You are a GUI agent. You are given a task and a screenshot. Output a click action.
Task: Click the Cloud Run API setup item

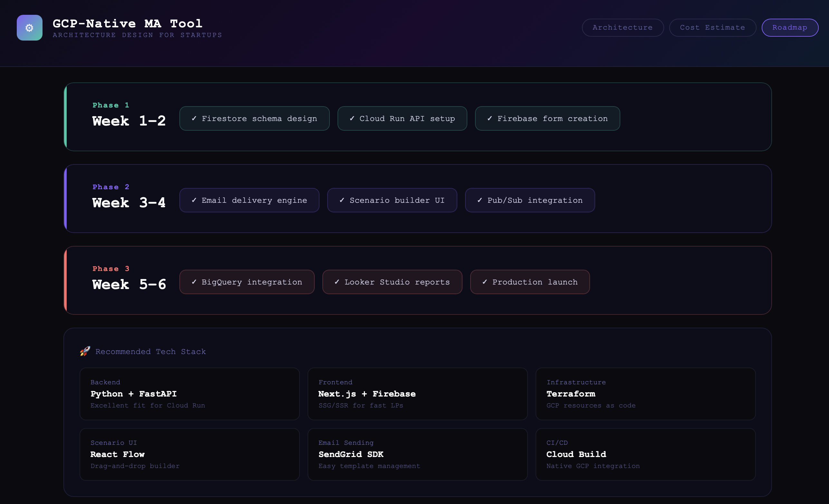[x=402, y=118]
